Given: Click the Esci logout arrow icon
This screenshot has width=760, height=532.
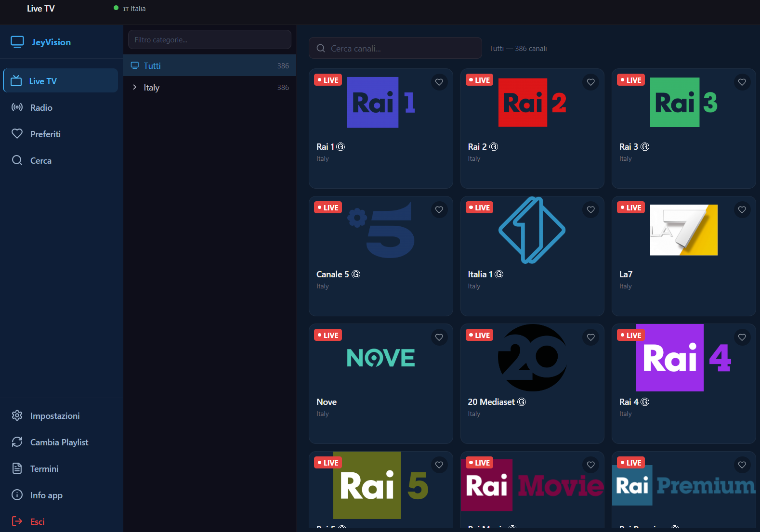Looking at the screenshot, I should coord(17,521).
